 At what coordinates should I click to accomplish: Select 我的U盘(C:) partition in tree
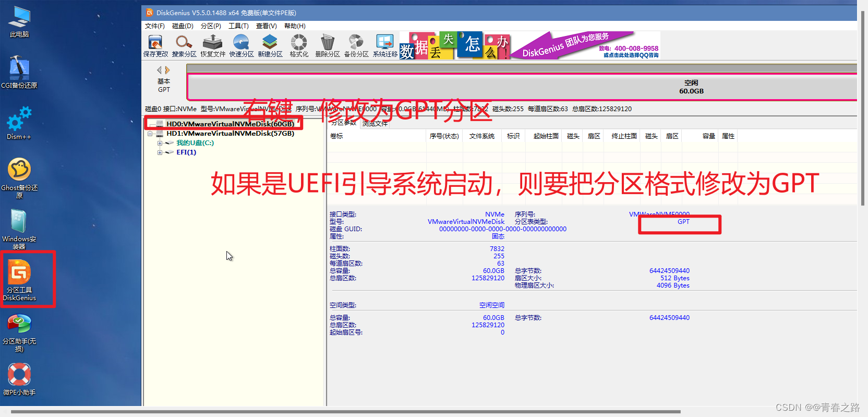point(195,142)
